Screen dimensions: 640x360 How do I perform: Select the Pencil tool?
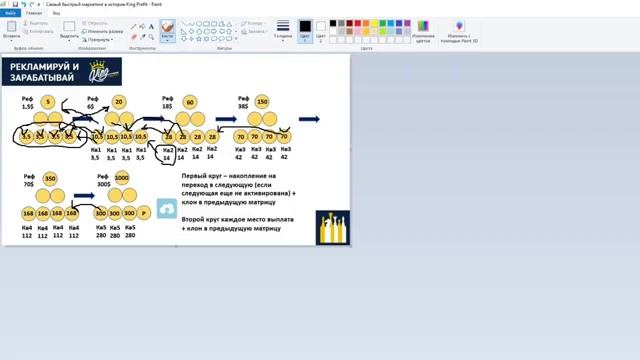(x=133, y=26)
